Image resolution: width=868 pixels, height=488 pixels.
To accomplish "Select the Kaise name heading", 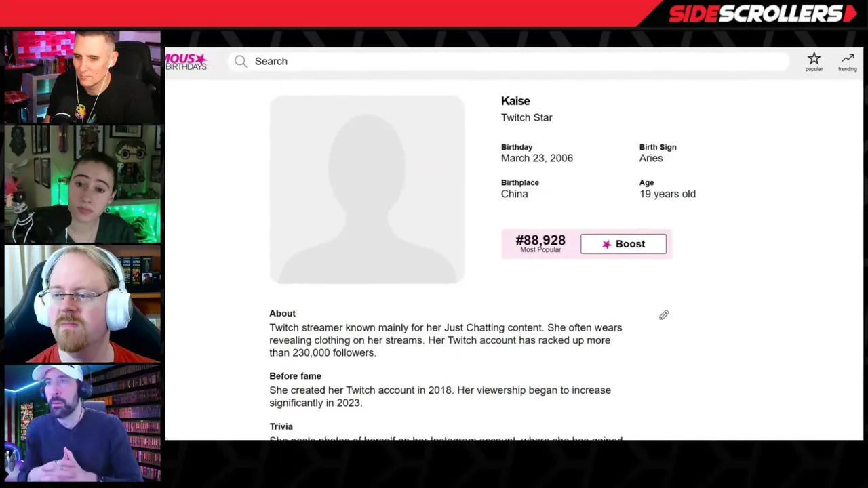I will 515,101.
